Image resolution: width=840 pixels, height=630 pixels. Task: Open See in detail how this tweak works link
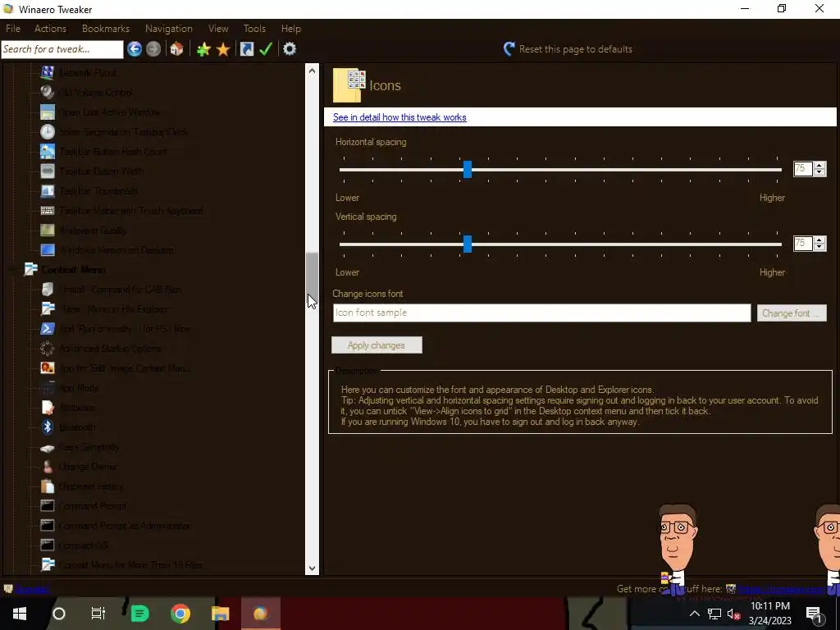coord(399,117)
